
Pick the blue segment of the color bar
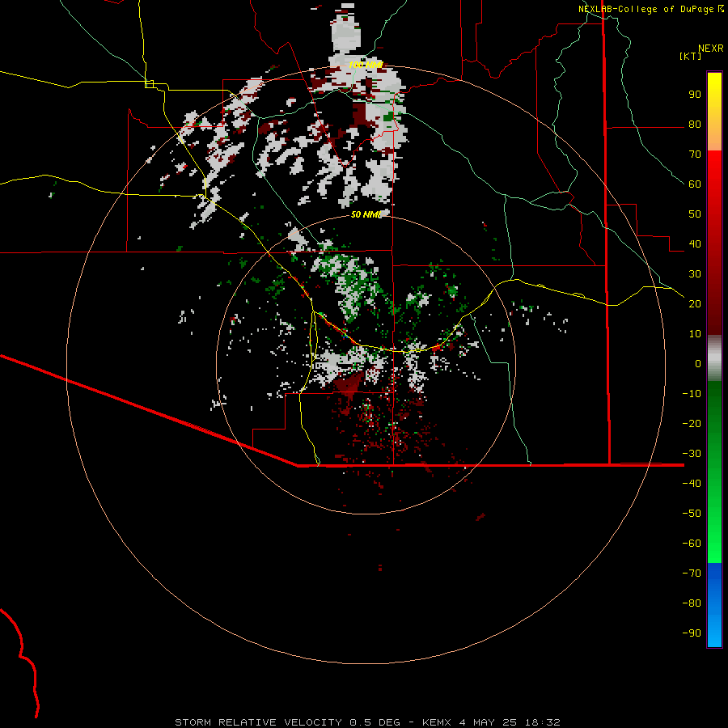[714, 605]
